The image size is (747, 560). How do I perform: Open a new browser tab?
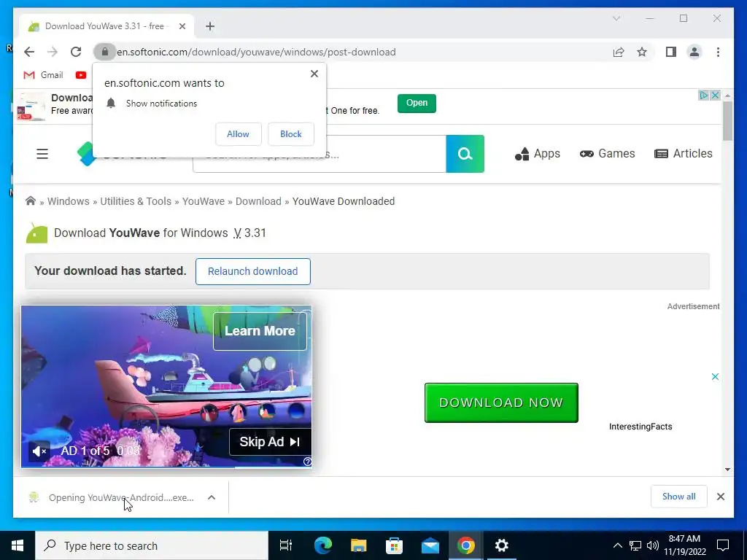pos(210,26)
